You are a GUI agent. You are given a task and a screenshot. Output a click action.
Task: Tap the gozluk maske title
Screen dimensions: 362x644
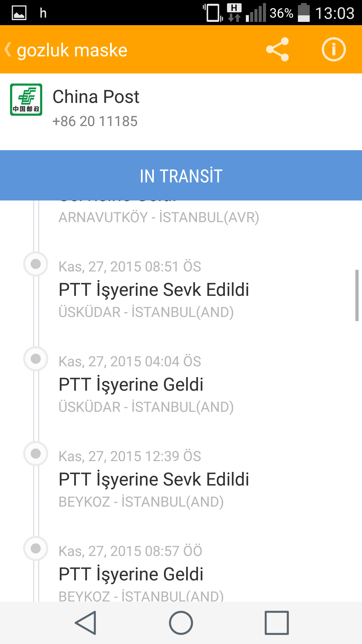point(72,50)
